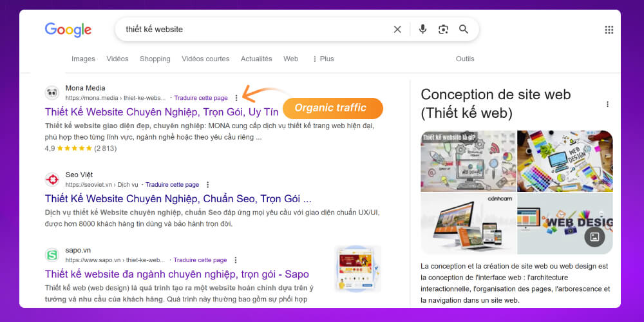Click Traduire cette page for Mona Media

pos(201,98)
